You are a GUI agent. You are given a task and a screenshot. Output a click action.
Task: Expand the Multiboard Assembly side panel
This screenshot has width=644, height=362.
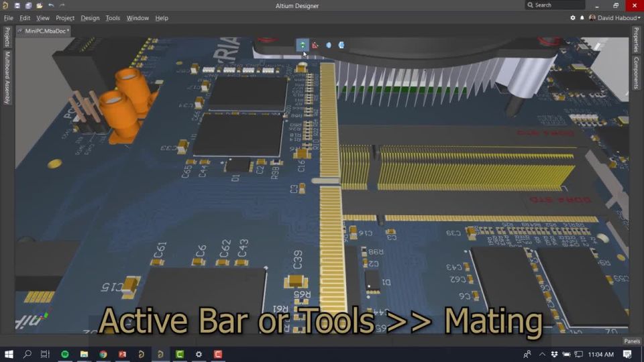point(7,78)
